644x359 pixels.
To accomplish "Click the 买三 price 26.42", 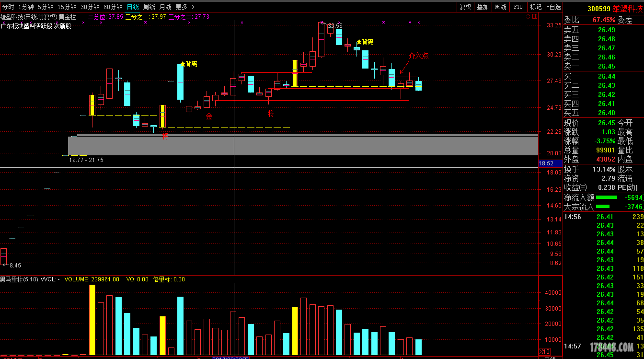I will 607,94.
